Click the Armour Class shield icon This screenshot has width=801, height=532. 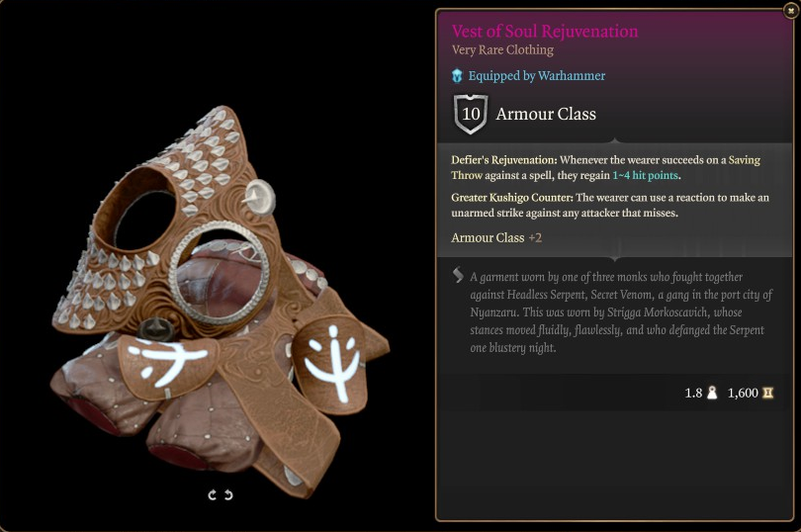click(471, 114)
